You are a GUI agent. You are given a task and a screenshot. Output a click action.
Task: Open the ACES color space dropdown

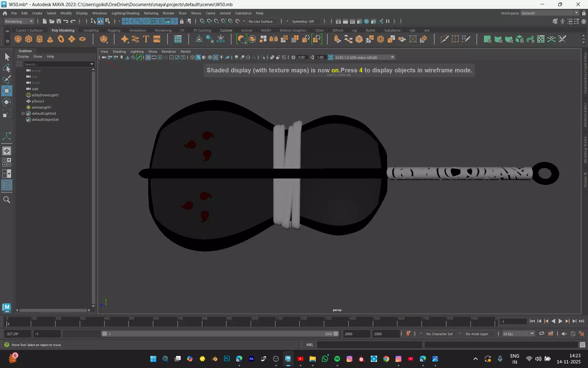point(392,57)
